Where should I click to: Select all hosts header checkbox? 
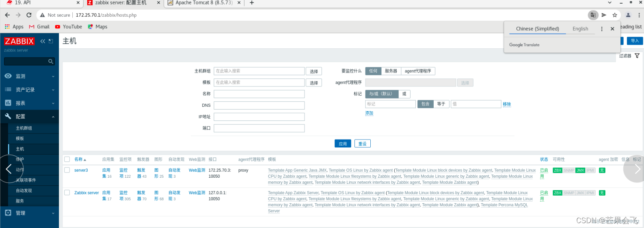pos(67,159)
